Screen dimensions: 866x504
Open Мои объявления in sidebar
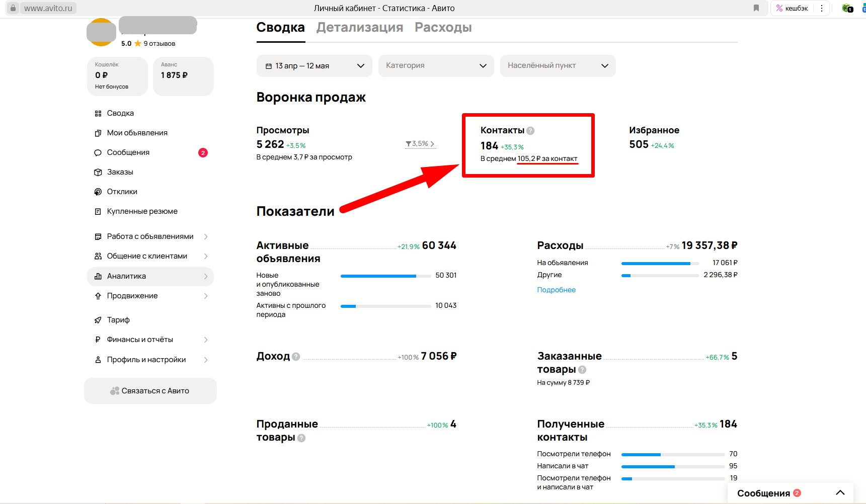137,133
